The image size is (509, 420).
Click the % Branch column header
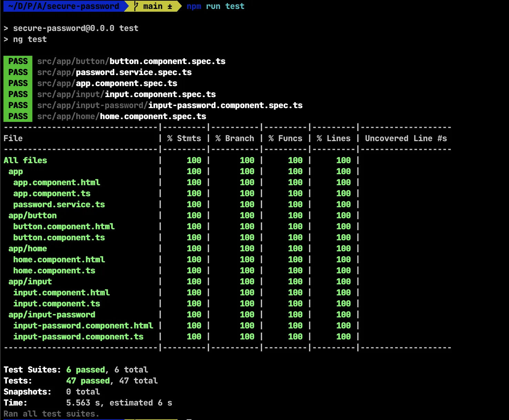(235, 138)
